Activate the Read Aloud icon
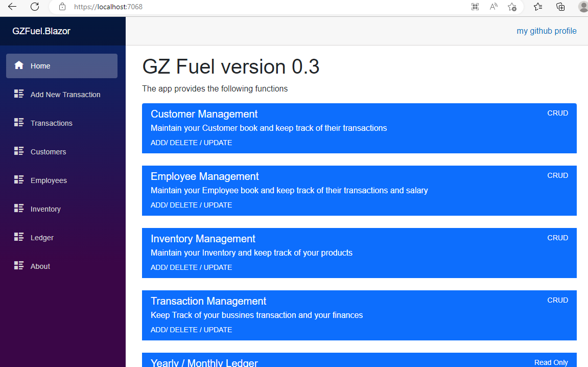This screenshot has height=367, width=588. tap(493, 6)
